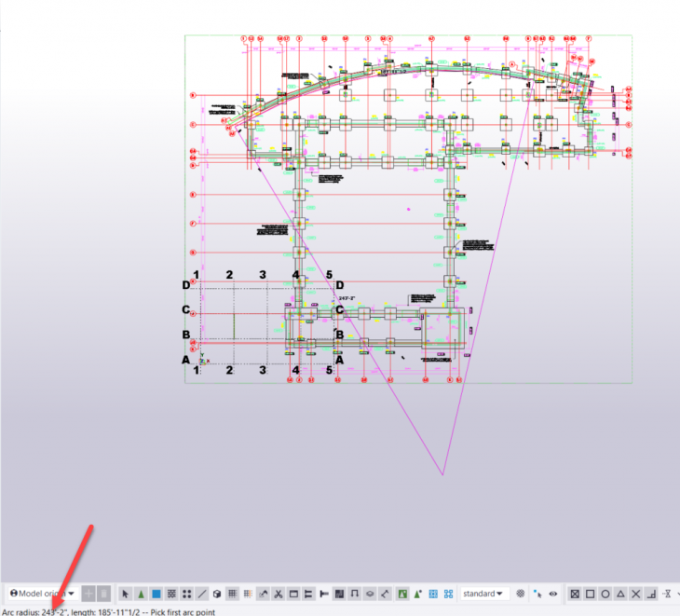Toggle the green cone select connections switch
The width and height of the screenshot is (680, 616).
tap(141, 594)
